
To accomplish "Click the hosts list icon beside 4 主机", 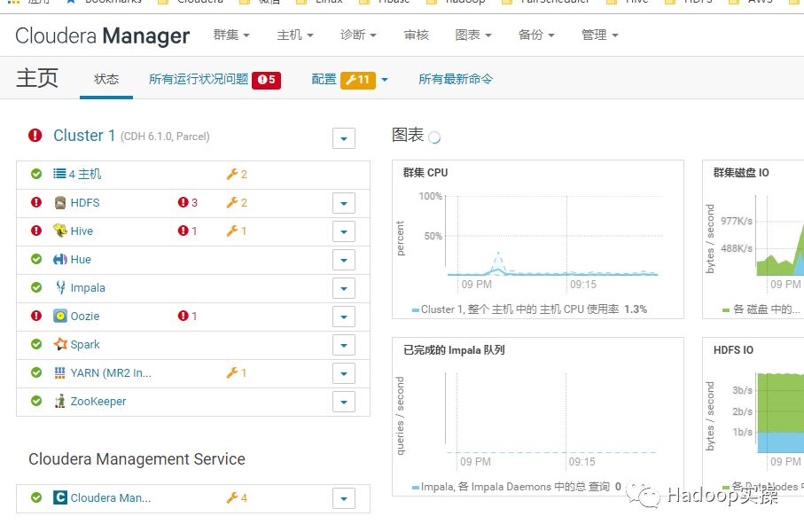I will [x=59, y=174].
